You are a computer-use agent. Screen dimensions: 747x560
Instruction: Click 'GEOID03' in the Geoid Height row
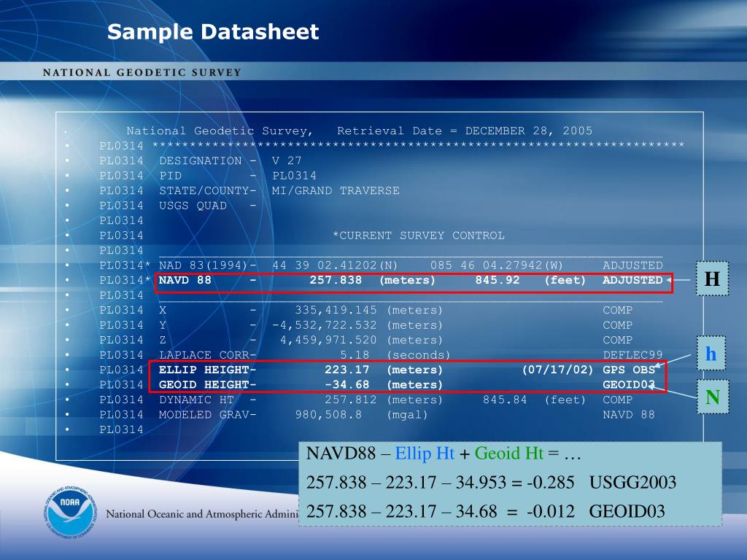(x=629, y=385)
